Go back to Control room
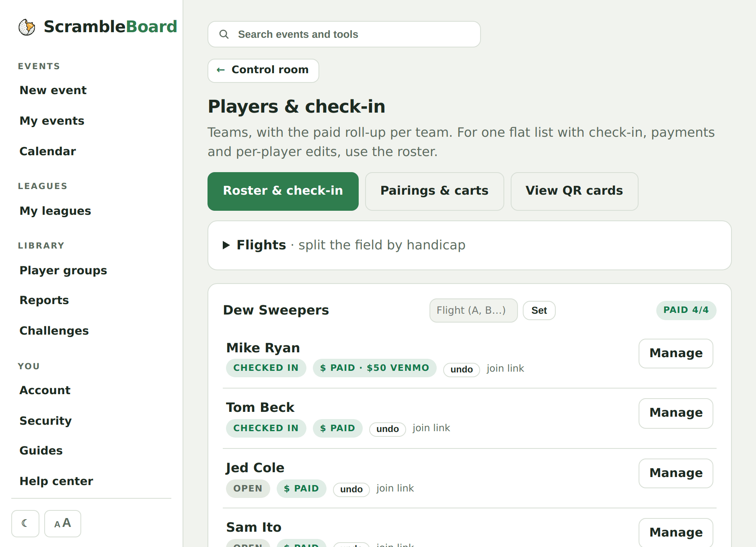 [x=263, y=70]
